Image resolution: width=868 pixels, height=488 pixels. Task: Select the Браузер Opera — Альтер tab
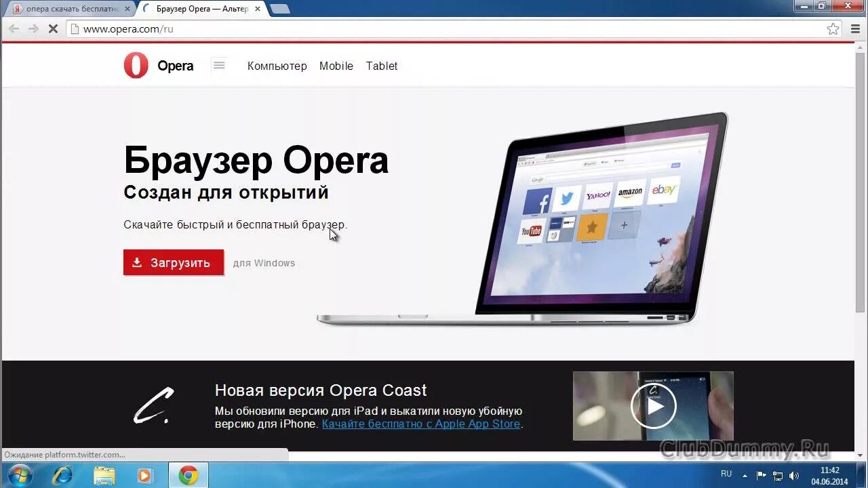point(201,9)
